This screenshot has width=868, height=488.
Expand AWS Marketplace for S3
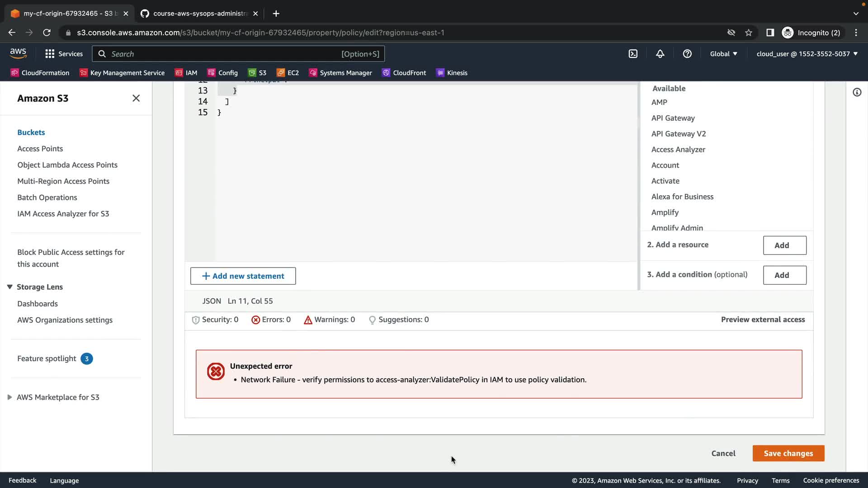[9, 397]
